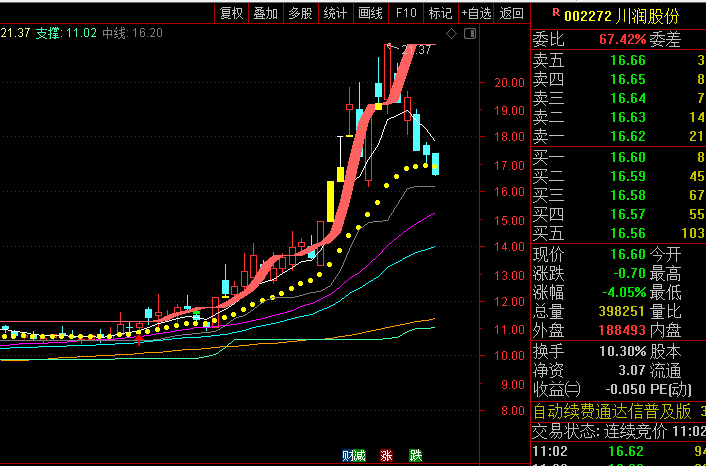Activate the 画线 line drawing tool

[x=371, y=14]
